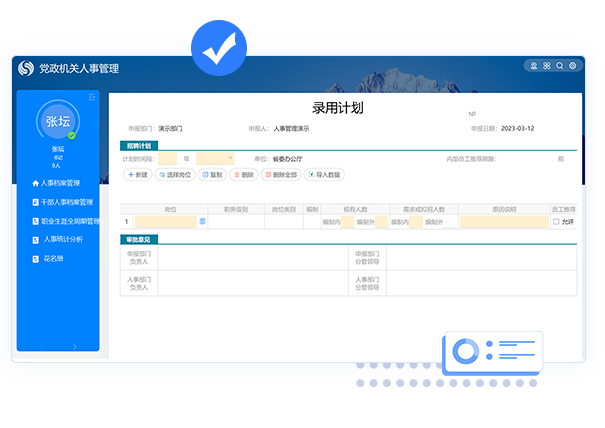Click the 原因说明 input field in row 1

(x=504, y=222)
